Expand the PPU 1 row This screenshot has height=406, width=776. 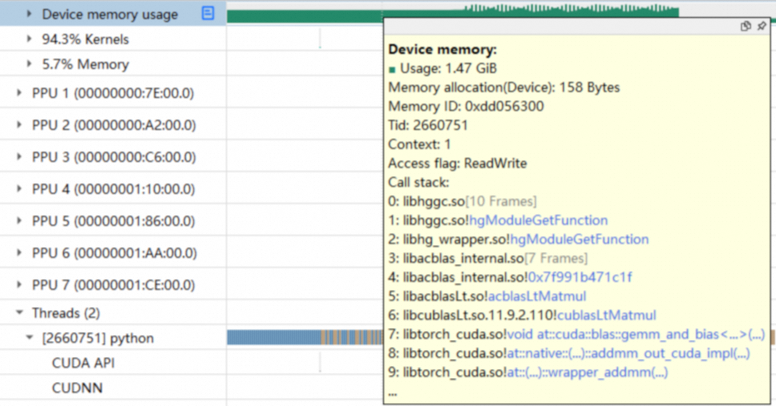(20, 93)
